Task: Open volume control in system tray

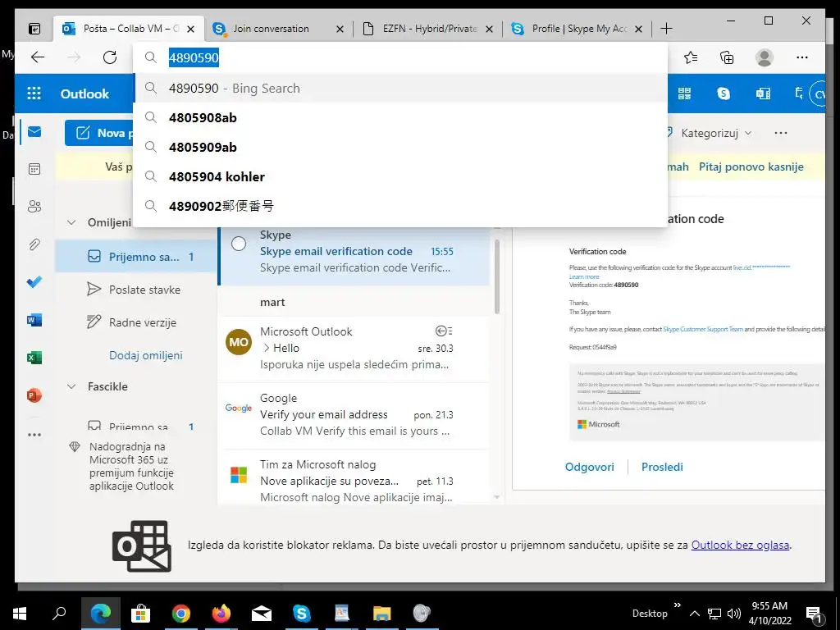Action: pos(733,614)
